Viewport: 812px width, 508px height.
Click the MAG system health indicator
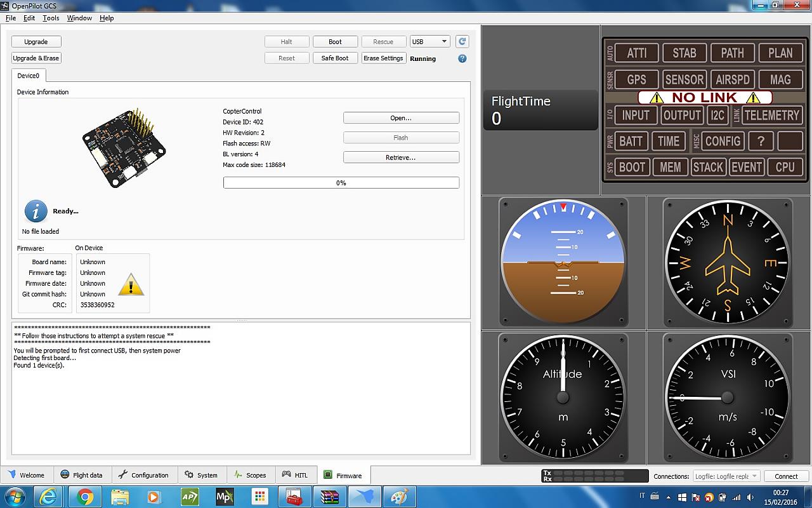pos(780,79)
